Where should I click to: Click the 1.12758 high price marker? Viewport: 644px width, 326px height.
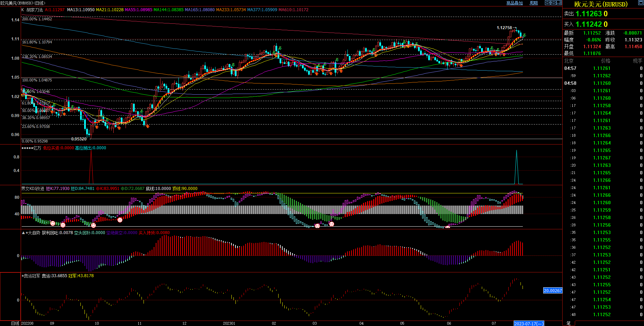tap(504, 28)
